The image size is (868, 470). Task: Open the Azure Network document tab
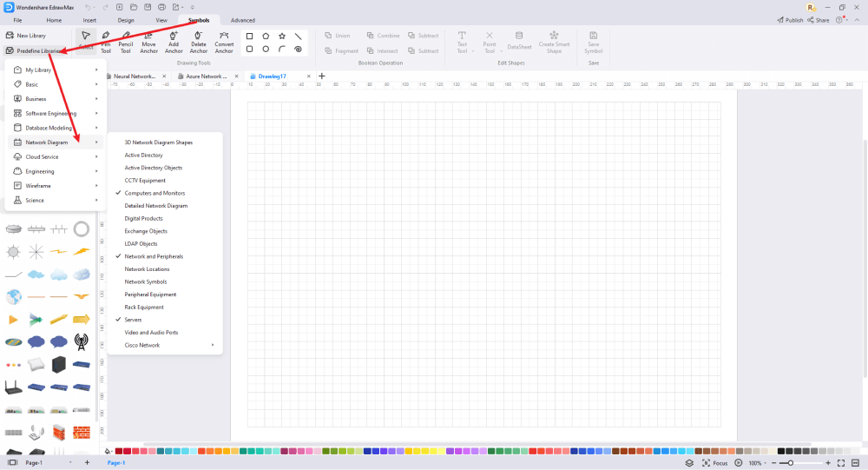[206, 76]
